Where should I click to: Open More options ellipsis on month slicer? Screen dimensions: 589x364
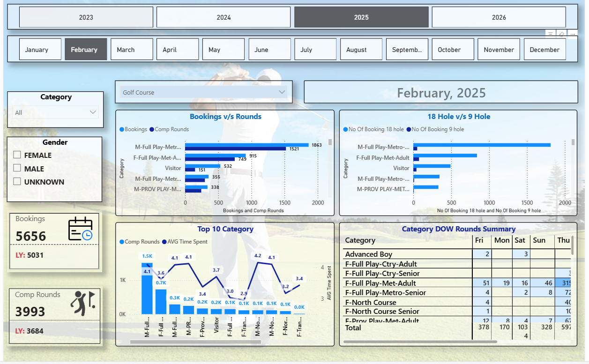tap(572, 34)
